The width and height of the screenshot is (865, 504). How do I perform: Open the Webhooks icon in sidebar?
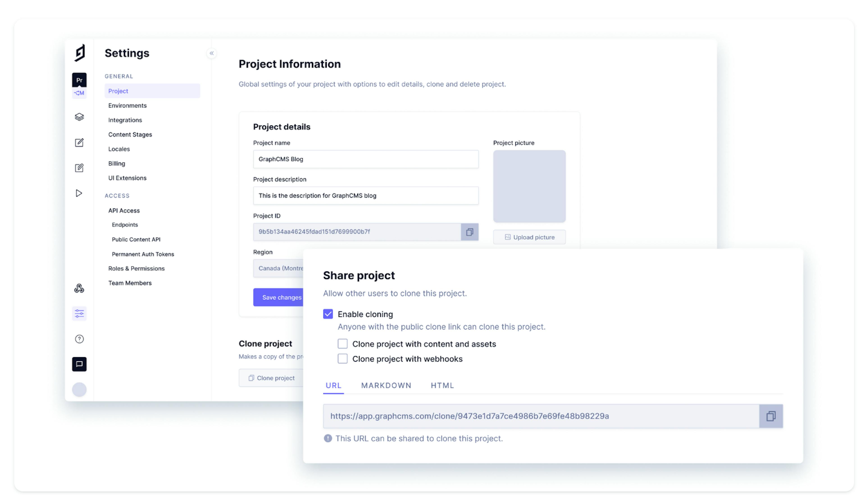[79, 288]
